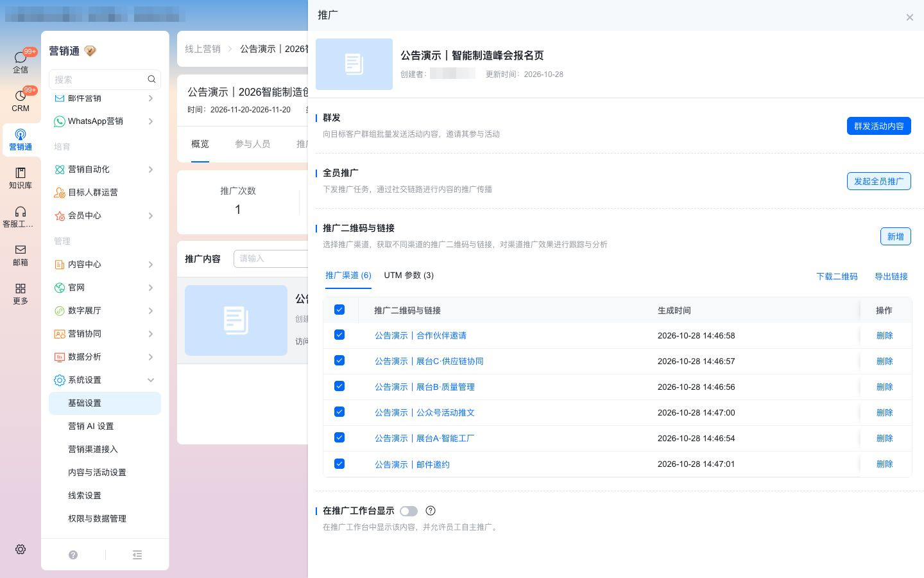Switch to the UTM 参数 (3) tab
Image resolution: width=924 pixels, height=578 pixels.
pos(409,276)
